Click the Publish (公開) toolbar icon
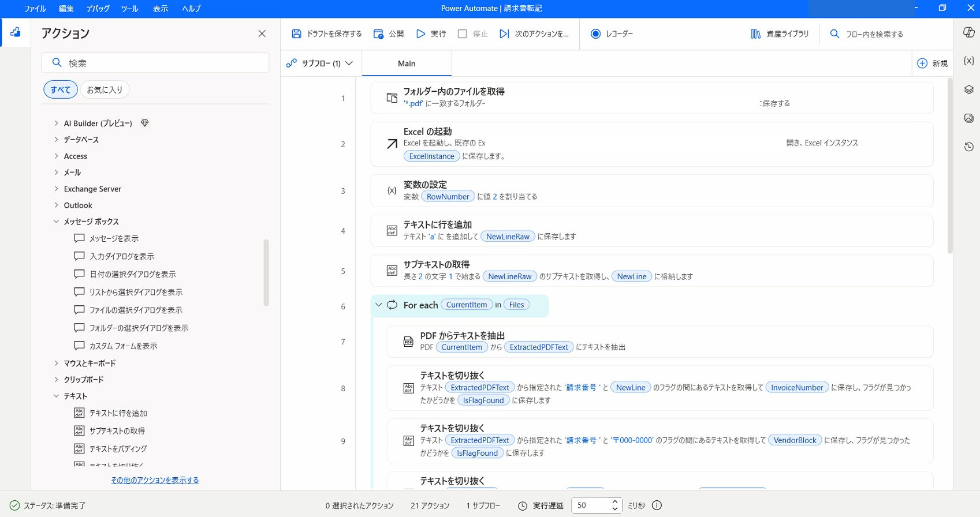 click(378, 34)
